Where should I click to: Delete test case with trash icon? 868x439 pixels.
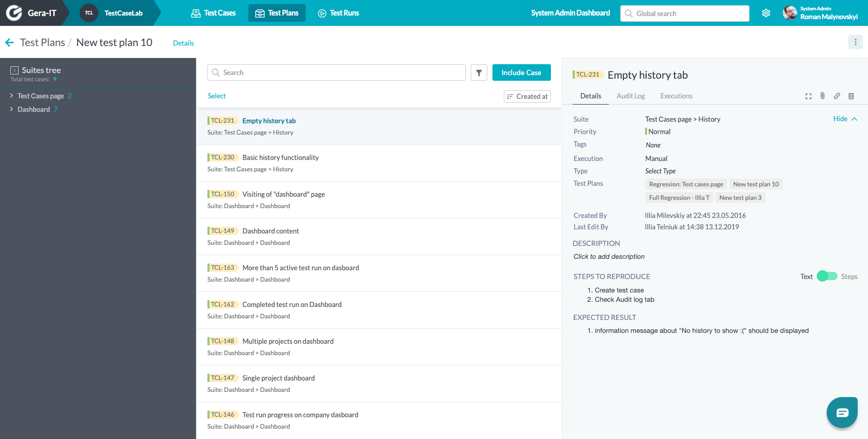851,96
